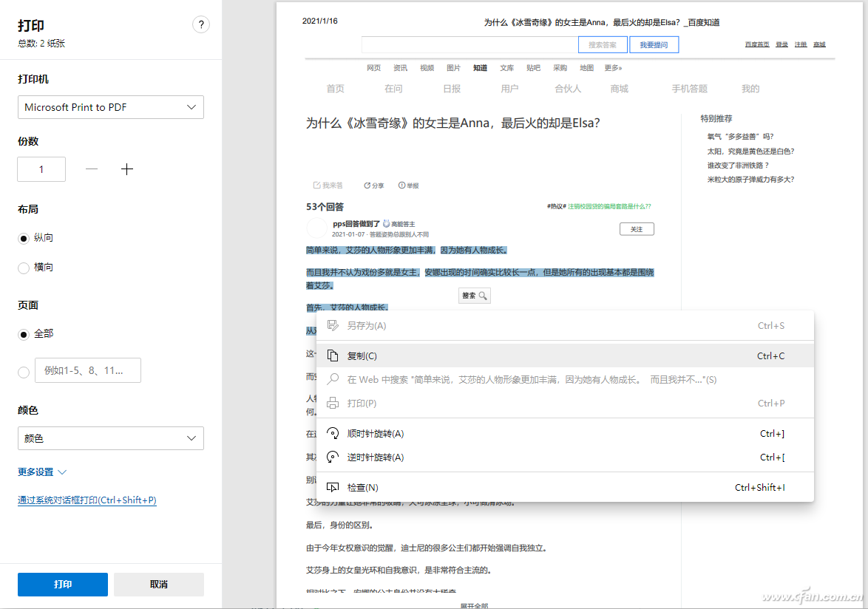Open the Microsoft Print to PDF printer dropdown
The width and height of the screenshot is (868, 609).
(111, 107)
